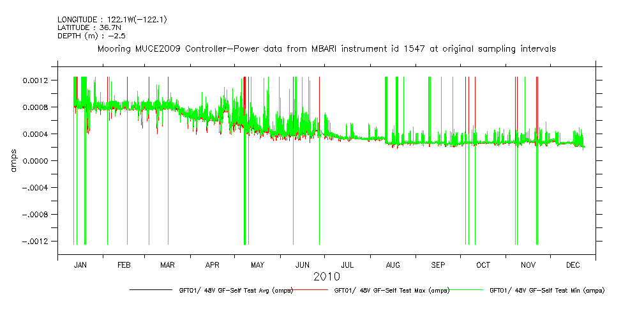
Task: Select the DEC month label
Action: click(573, 264)
